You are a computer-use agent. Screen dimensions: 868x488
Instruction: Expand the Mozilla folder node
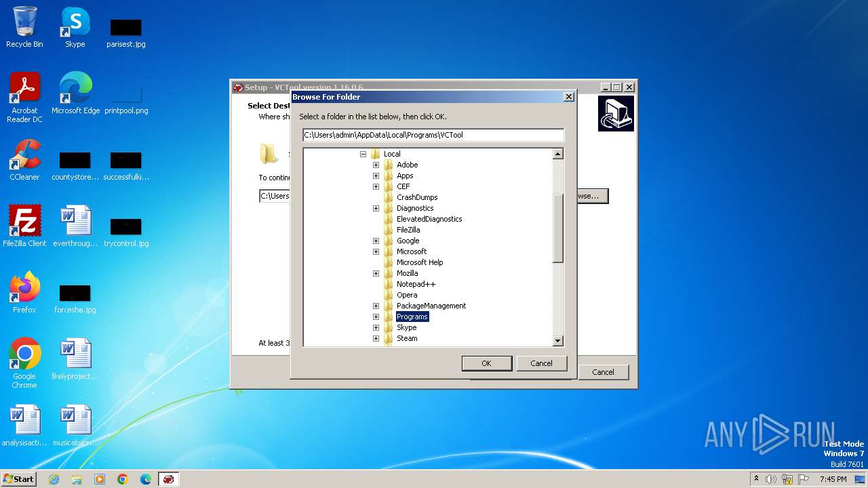click(376, 273)
